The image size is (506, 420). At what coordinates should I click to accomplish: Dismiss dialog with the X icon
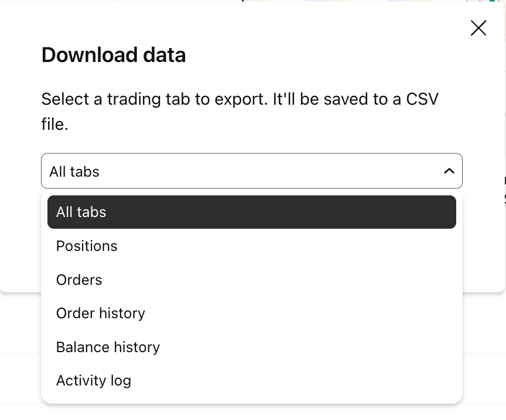(x=478, y=28)
